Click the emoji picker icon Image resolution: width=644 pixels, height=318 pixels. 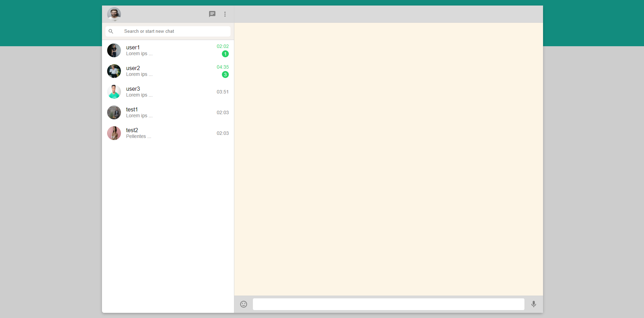244,304
